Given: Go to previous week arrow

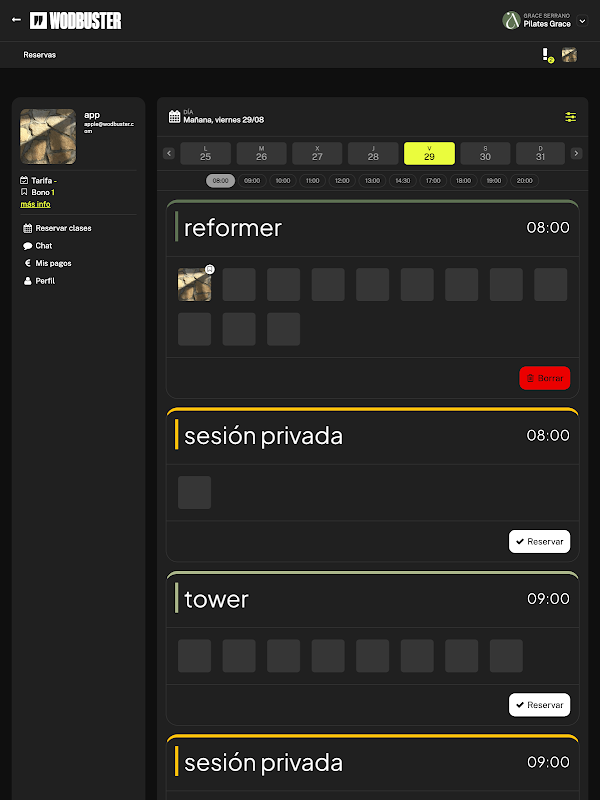Looking at the screenshot, I should 169,153.
